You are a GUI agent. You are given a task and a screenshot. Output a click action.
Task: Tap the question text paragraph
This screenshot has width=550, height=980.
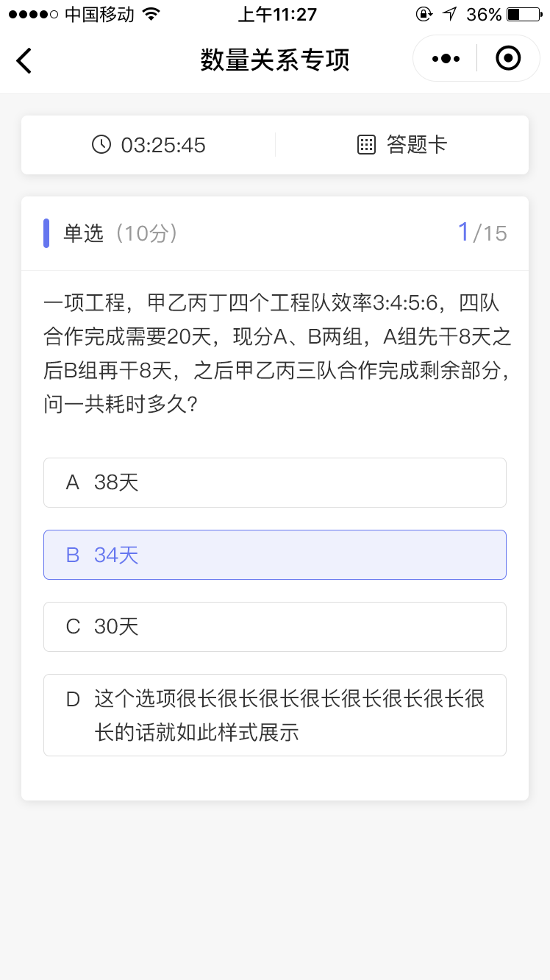point(276,354)
